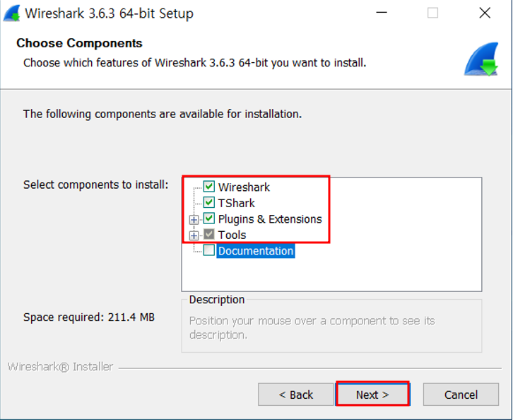Cancel the Wireshark installation
This screenshot has width=513, height=420.
click(461, 395)
